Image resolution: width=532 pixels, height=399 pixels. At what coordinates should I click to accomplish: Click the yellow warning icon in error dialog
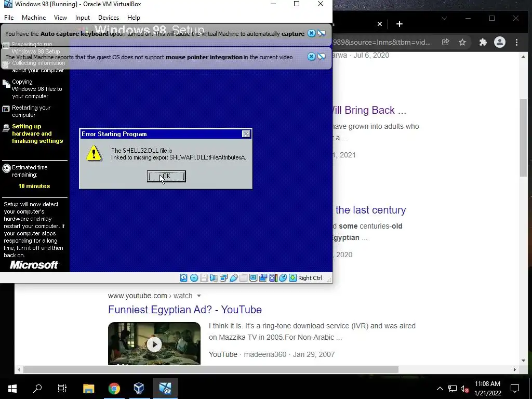pyautogui.click(x=94, y=153)
